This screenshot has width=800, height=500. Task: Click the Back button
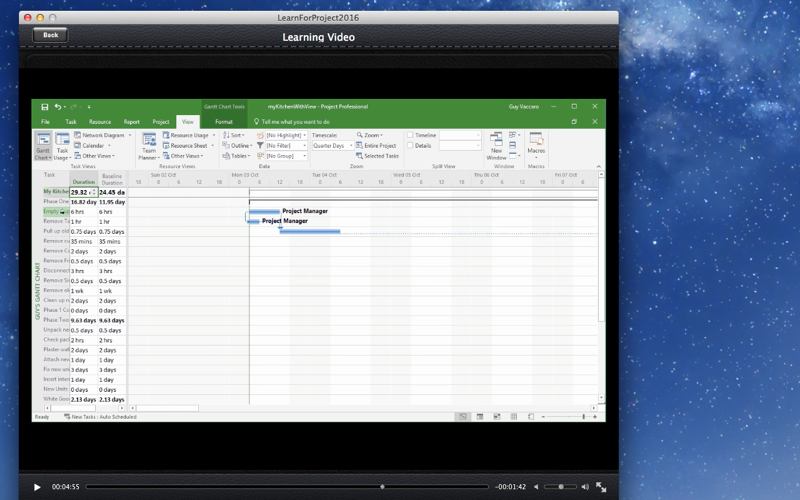coord(50,35)
